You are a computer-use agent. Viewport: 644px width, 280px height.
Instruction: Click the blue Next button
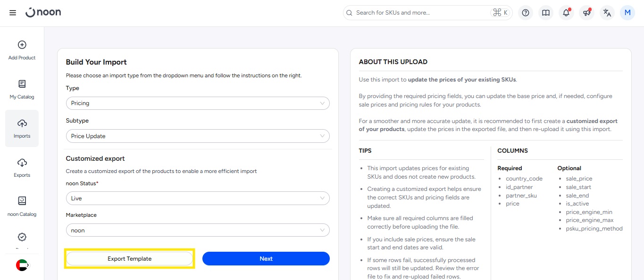[x=266, y=259]
